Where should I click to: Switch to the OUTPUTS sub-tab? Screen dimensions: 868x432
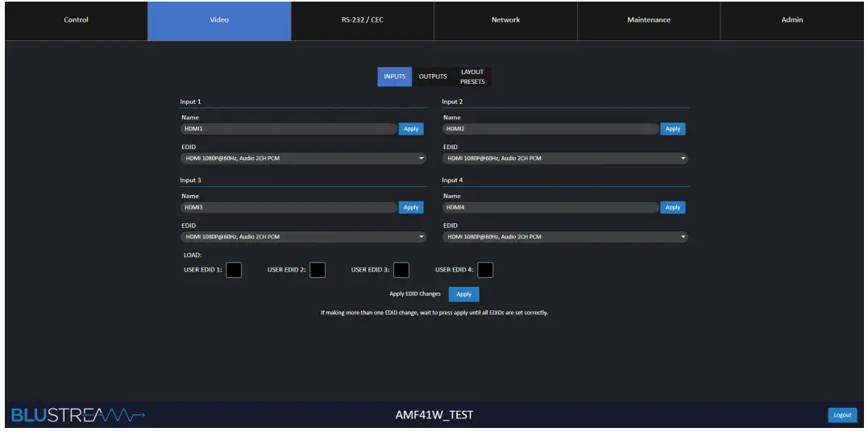tap(433, 77)
